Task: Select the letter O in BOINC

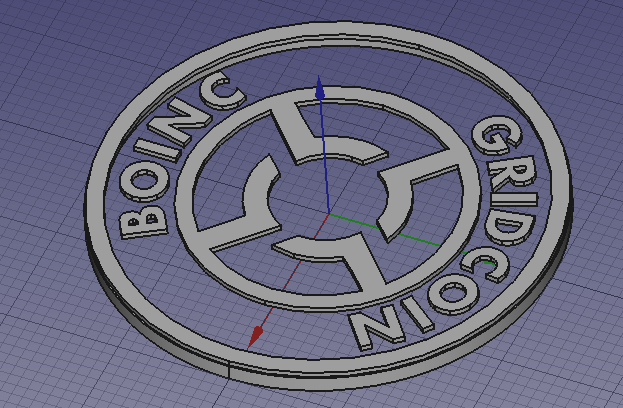Action: 145,184
